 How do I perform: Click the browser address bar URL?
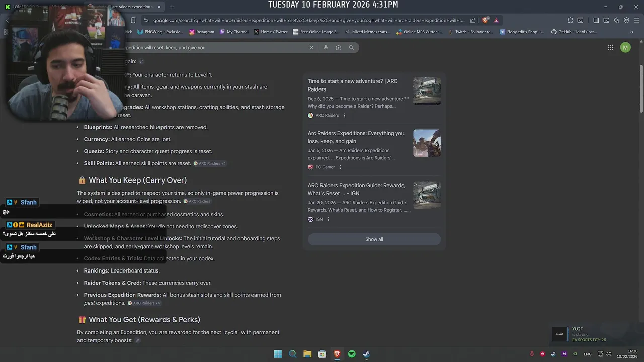[x=309, y=20]
